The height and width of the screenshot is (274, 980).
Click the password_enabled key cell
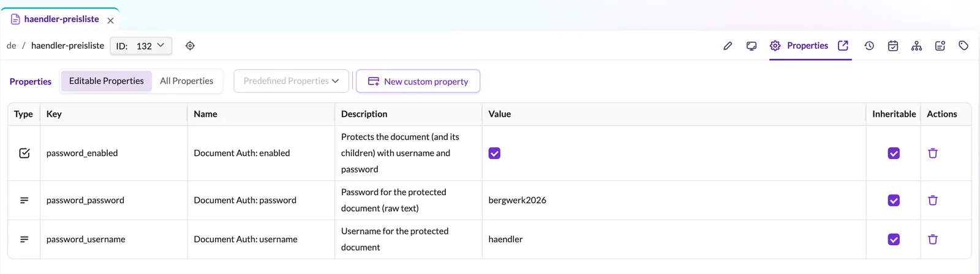pyautogui.click(x=114, y=154)
